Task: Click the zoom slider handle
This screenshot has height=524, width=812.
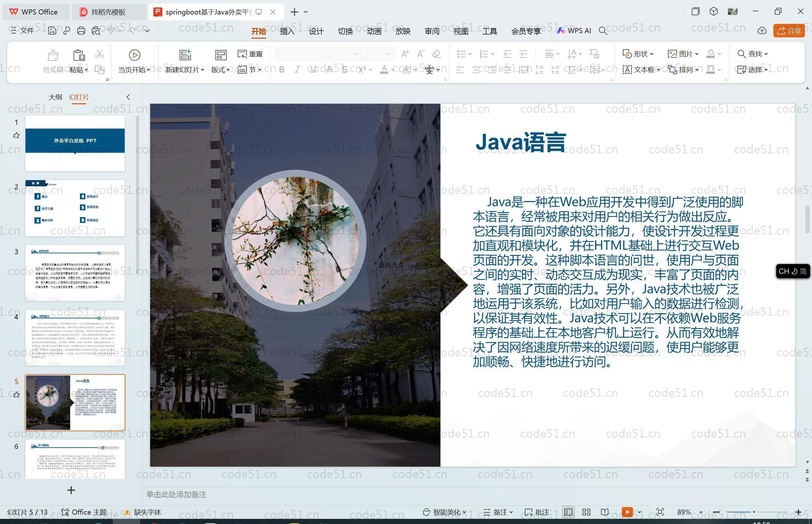Action: (x=754, y=512)
